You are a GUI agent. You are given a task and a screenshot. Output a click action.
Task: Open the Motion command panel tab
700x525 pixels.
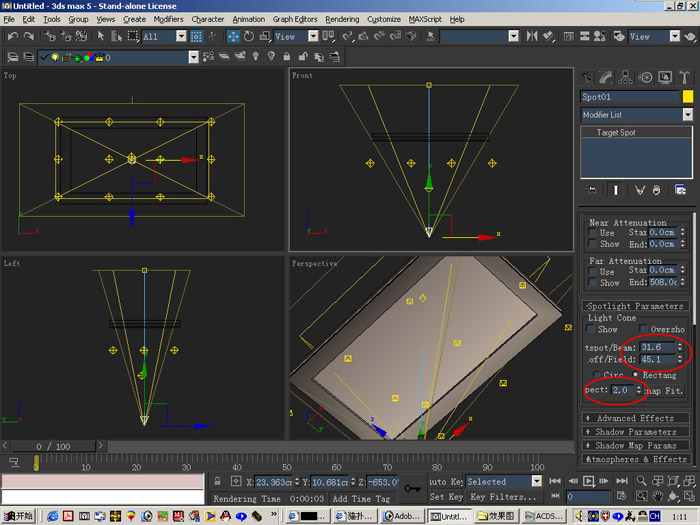pos(646,77)
